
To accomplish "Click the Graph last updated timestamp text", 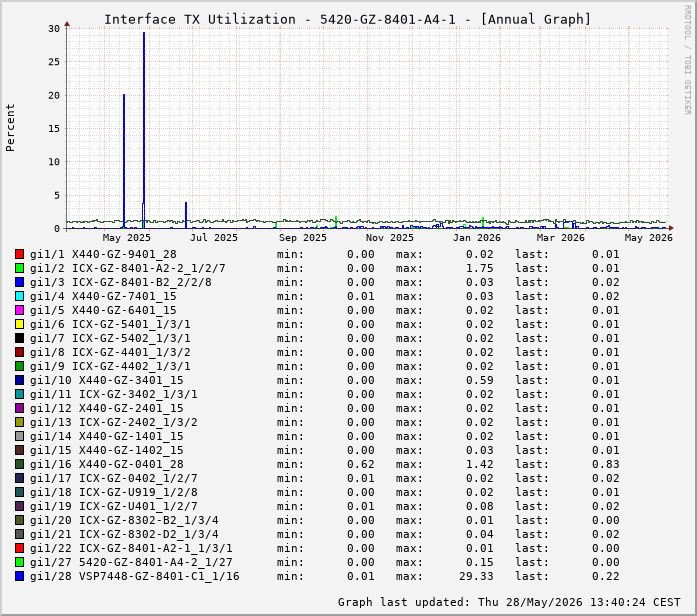I will click(x=509, y=602).
